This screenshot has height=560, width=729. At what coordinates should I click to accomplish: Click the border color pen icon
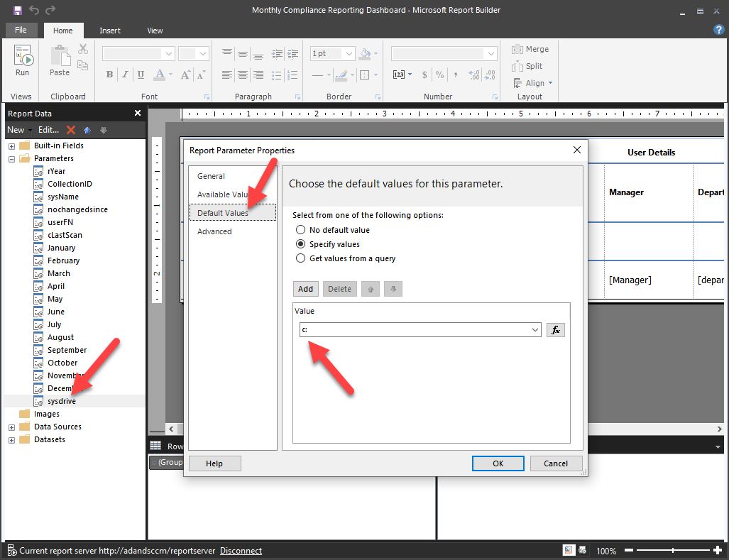pos(341,75)
